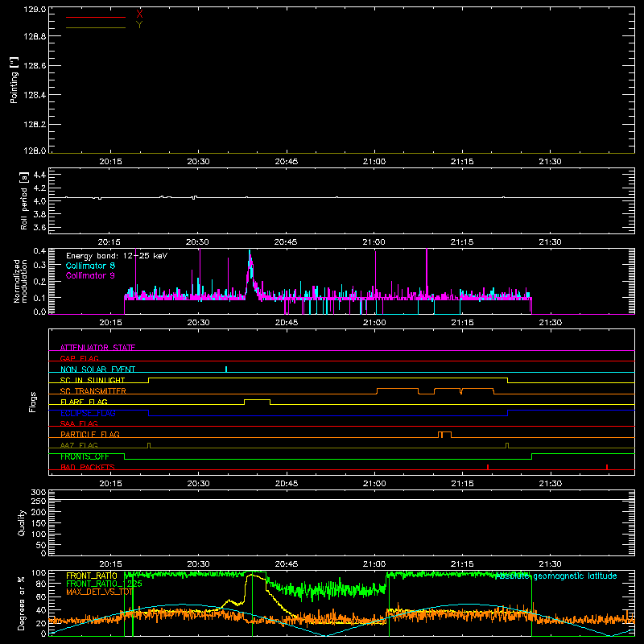
Task: Click the yellow FRONT_RATIO legend entry
Action: pos(92,576)
